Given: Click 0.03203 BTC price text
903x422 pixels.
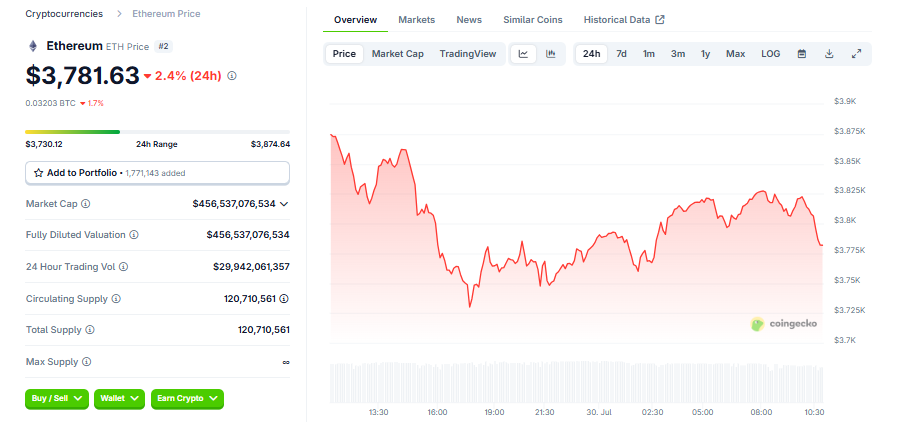Looking at the screenshot, I should pos(50,103).
